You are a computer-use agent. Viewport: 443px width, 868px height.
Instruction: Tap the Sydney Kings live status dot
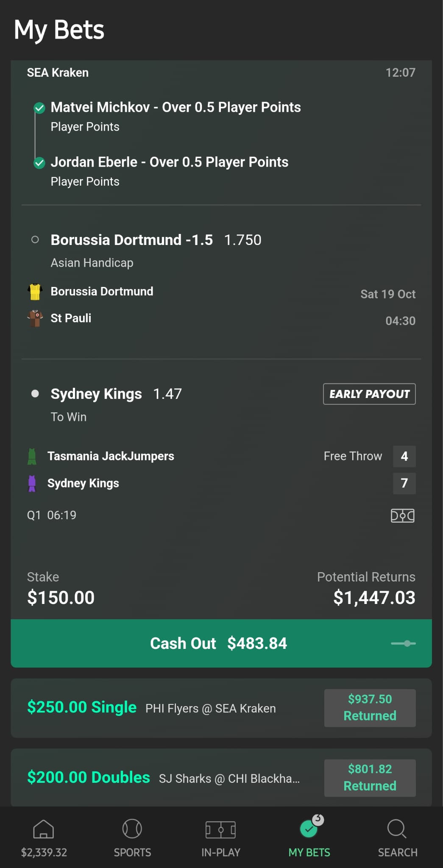tap(35, 394)
